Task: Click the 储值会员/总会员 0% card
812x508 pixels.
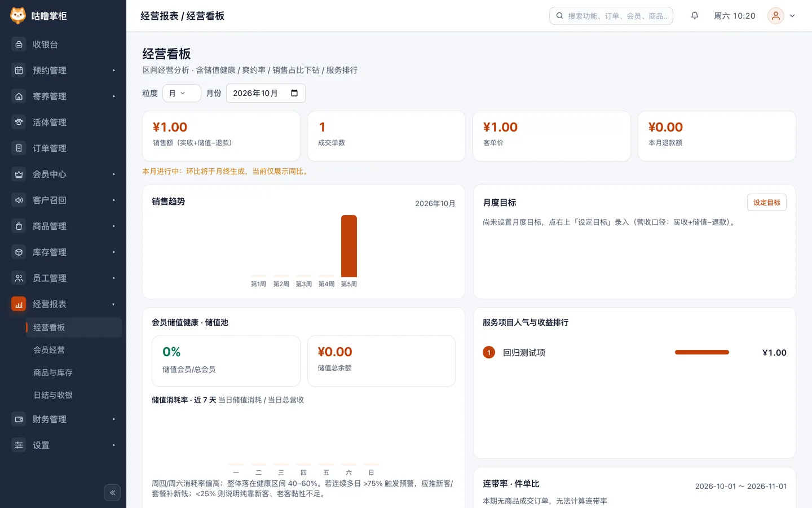Action: pos(226,361)
